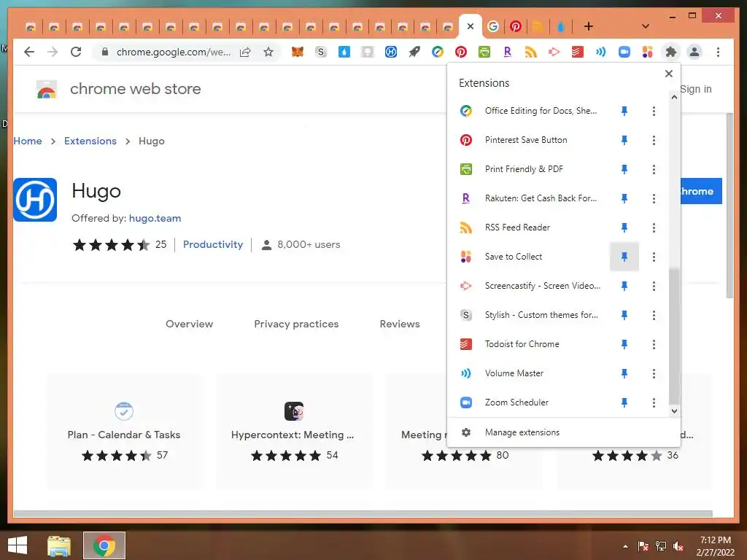Switch to the orange RSS browser tab
The image size is (747, 560).
coord(538,26)
